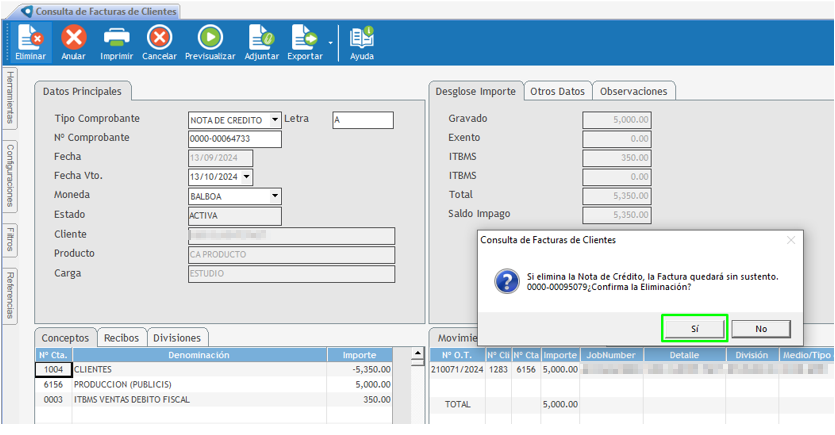Expand the Exportar dropdown arrow
Screen dimensions: 835x435
[x=330, y=43]
